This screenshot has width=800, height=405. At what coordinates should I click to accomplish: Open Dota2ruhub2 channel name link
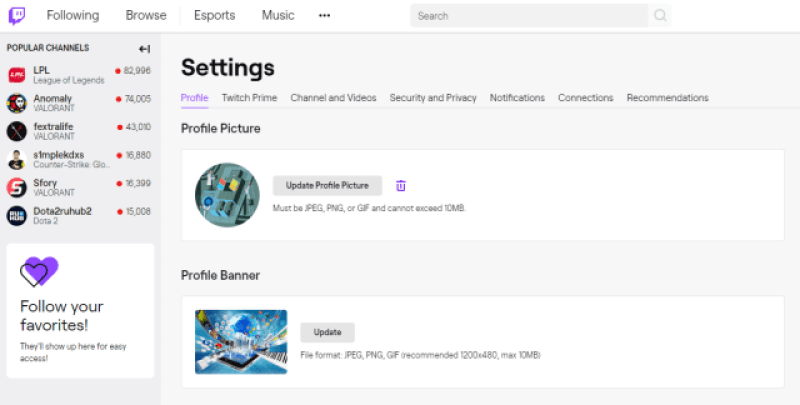pos(62,211)
